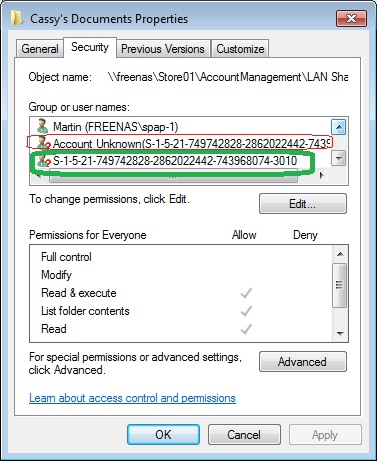Open Learn about access control and permissions link
The image size is (377, 461).
click(x=132, y=398)
